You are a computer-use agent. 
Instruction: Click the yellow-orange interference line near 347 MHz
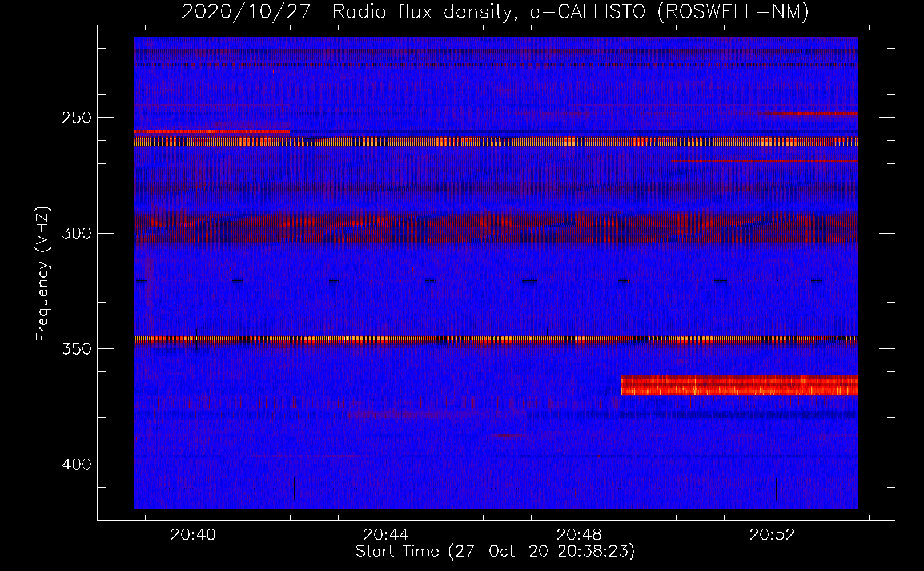pos(496,339)
